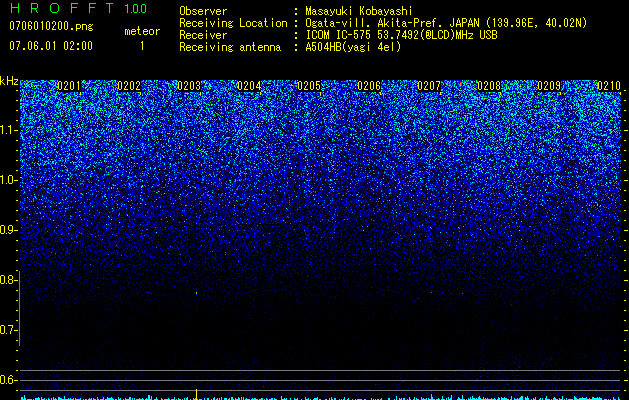Screen dimensions: 629x400
Task: Click the 'Receiver' label
Action: coord(203,35)
